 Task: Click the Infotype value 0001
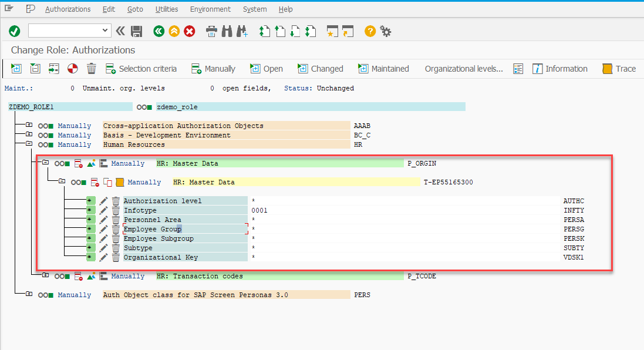click(x=259, y=210)
